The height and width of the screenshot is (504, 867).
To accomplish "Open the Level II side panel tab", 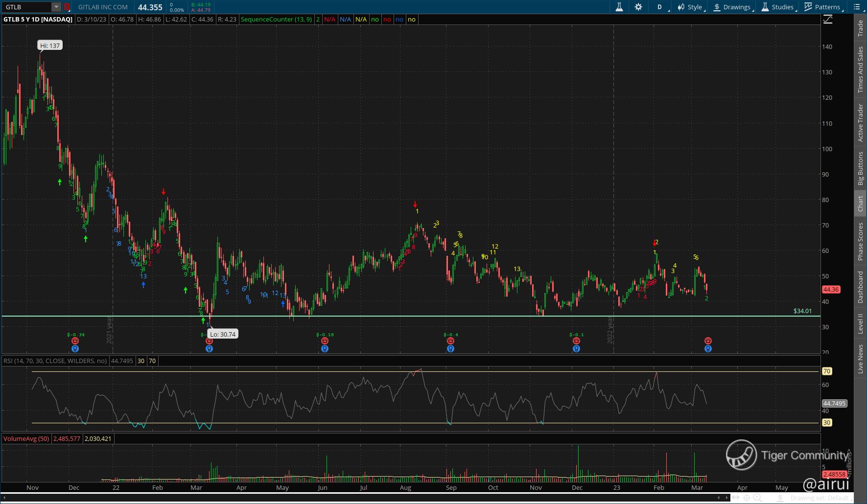I will [x=860, y=324].
